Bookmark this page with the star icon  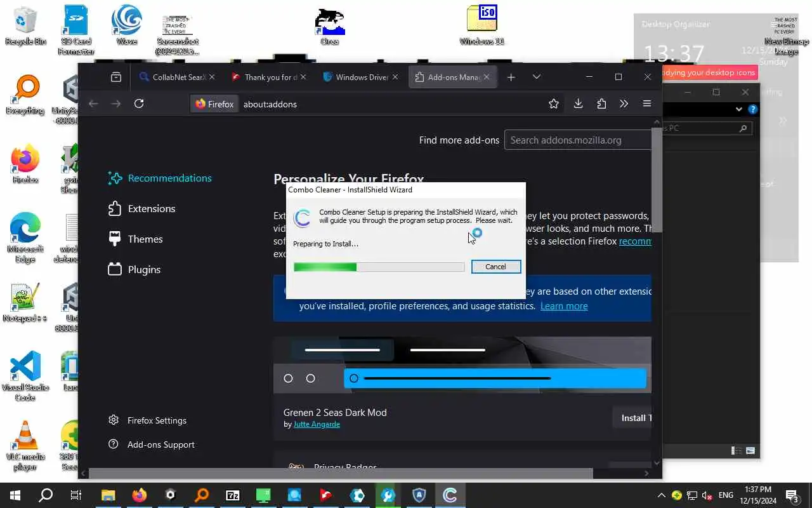pyautogui.click(x=554, y=104)
